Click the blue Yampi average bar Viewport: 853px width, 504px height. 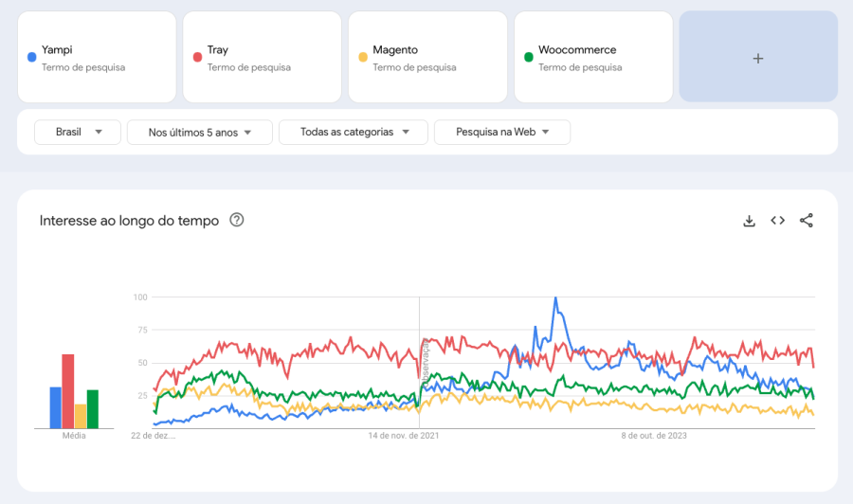(56, 407)
